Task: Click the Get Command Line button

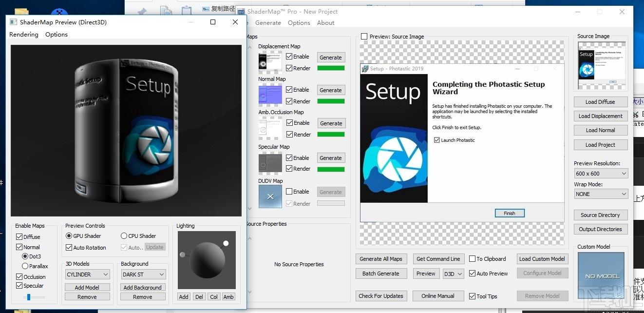Action: pos(438,259)
